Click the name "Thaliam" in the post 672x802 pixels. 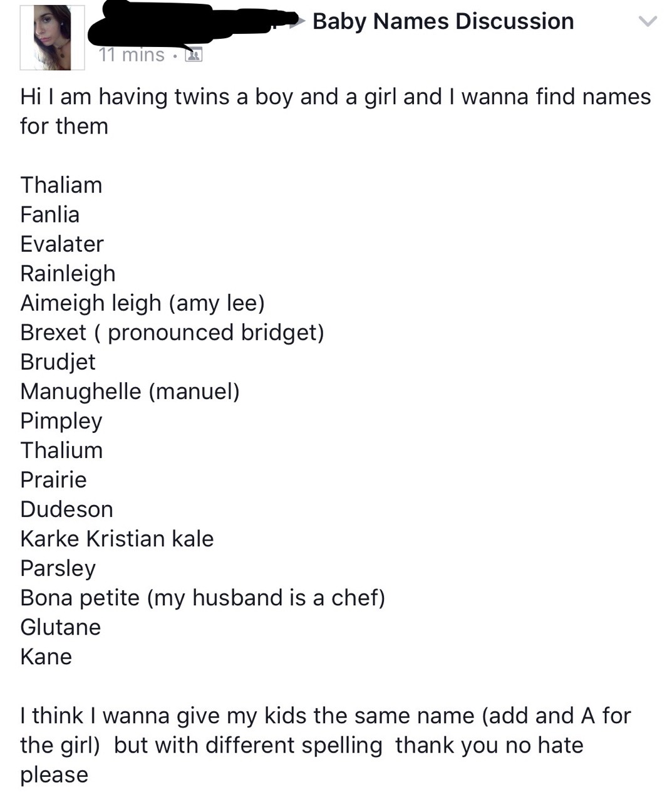pyautogui.click(x=61, y=185)
